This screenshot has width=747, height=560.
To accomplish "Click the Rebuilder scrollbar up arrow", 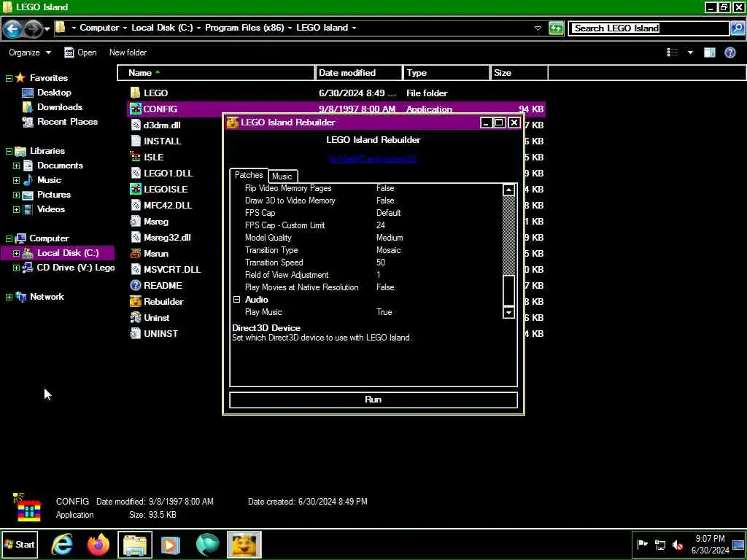I will tap(508, 190).
